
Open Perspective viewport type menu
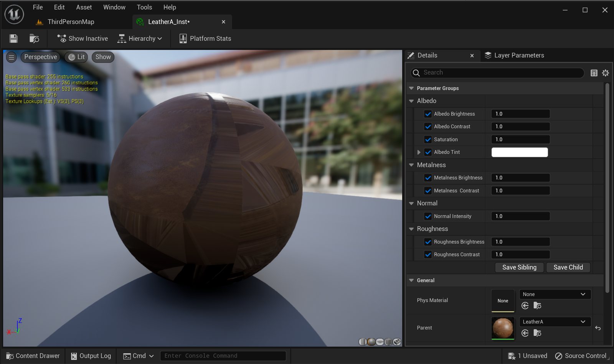pos(40,57)
